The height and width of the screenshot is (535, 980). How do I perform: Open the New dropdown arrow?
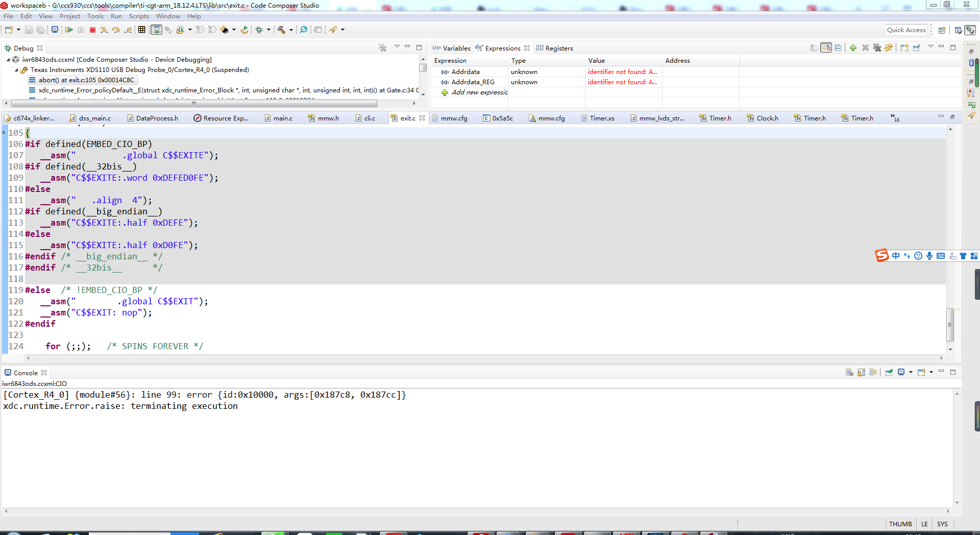(18, 30)
